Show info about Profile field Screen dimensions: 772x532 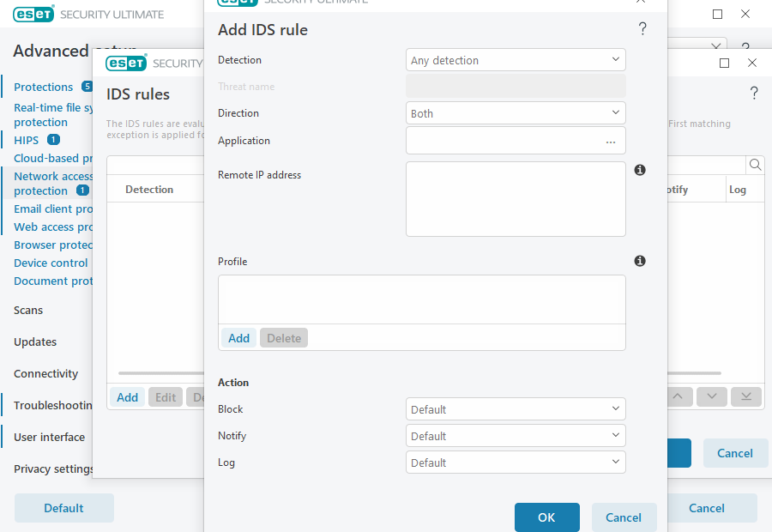pyautogui.click(x=640, y=261)
